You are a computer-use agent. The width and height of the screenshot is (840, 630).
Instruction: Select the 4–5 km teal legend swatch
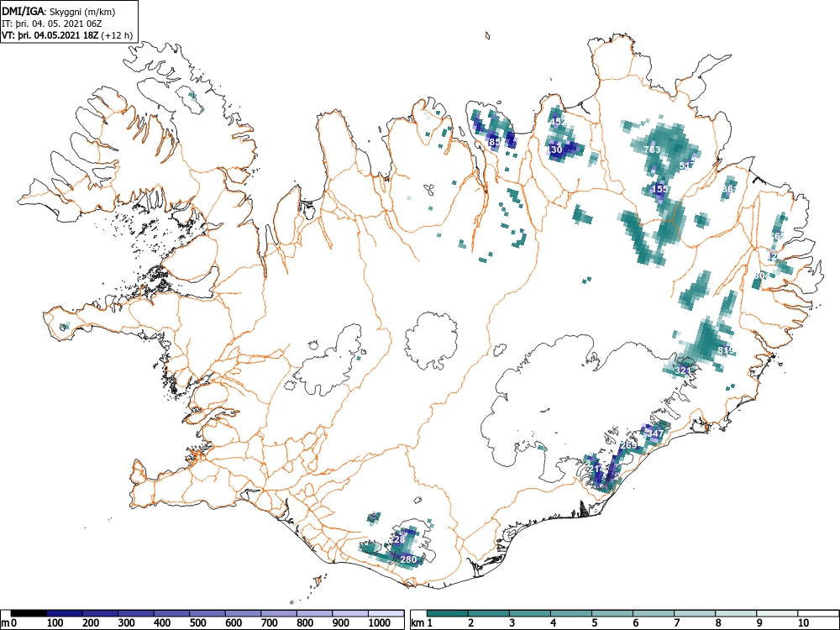click(571, 613)
